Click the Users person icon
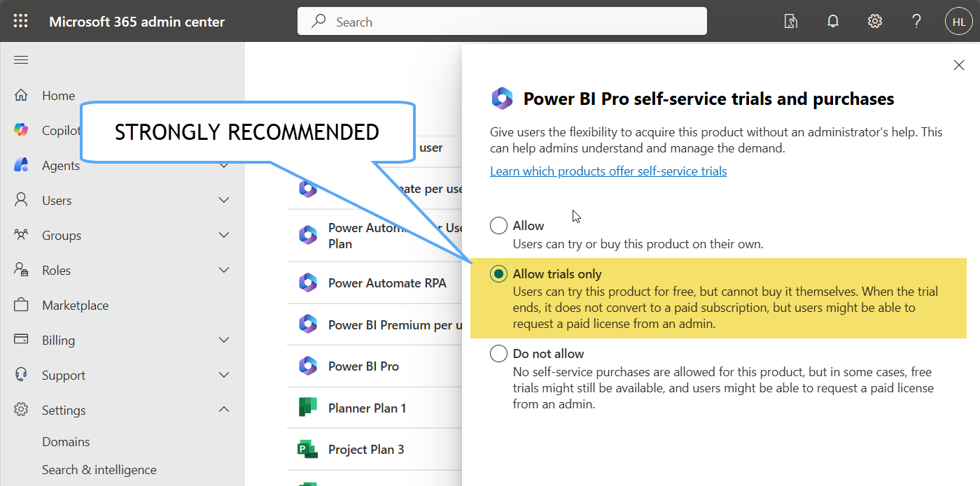This screenshot has width=980, height=486. point(21,200)
